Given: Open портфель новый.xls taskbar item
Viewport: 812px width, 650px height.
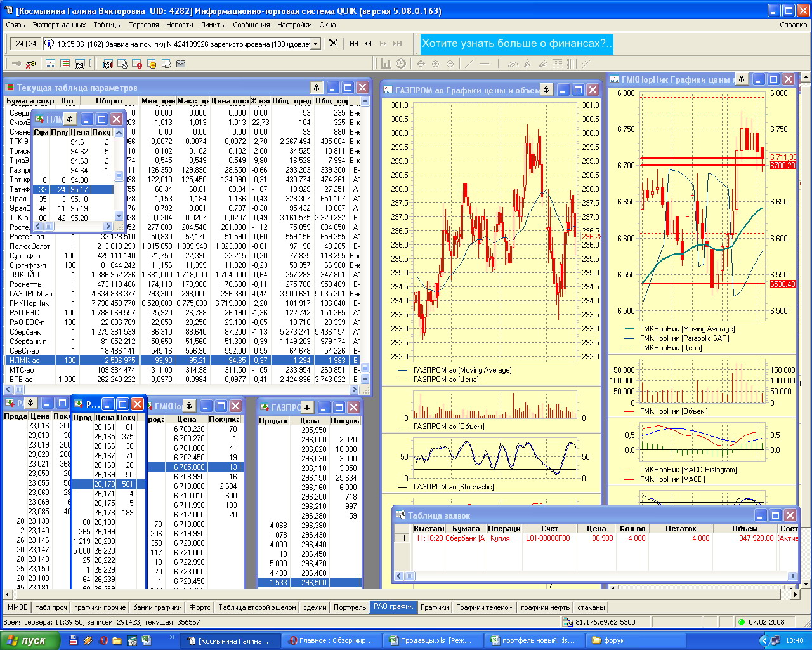Looking at the screenshot, I should click(x=534, y=640).
